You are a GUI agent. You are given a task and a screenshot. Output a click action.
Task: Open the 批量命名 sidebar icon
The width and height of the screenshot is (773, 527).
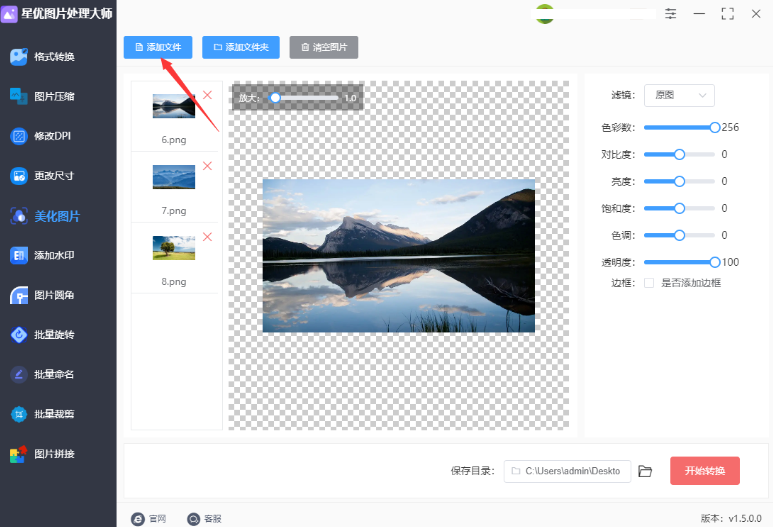point(19,375)
